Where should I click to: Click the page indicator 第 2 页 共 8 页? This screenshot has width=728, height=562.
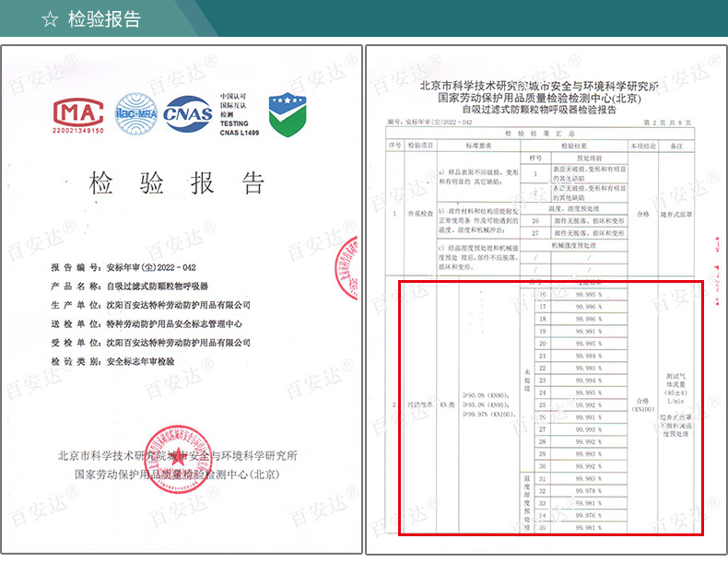point(667,123)
